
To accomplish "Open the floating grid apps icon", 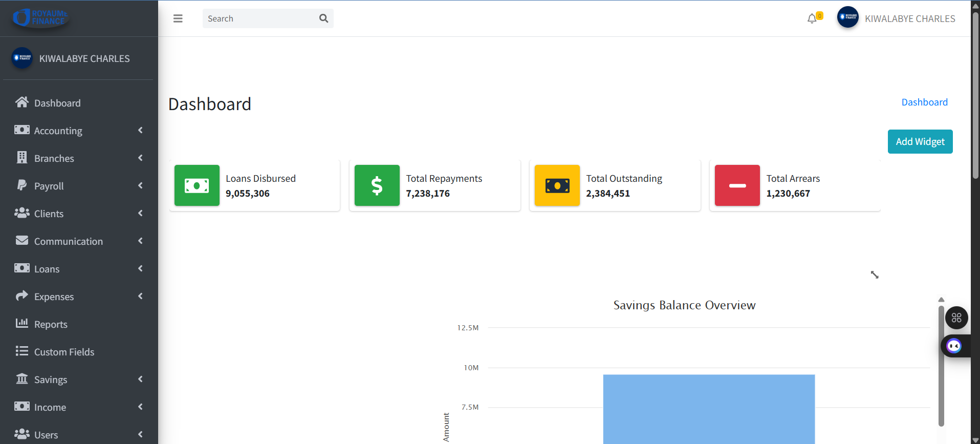I will pyautogui.click(x=956, y=318).
